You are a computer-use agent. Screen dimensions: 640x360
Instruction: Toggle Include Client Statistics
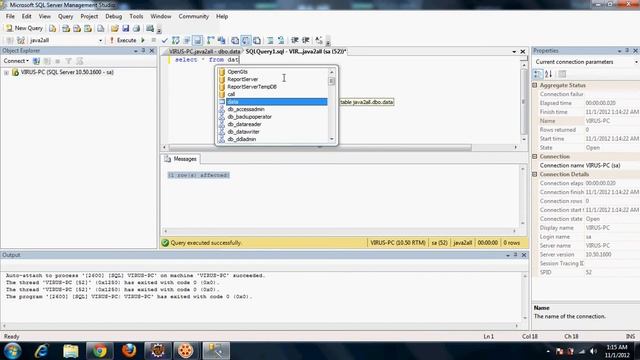[222, 40]
